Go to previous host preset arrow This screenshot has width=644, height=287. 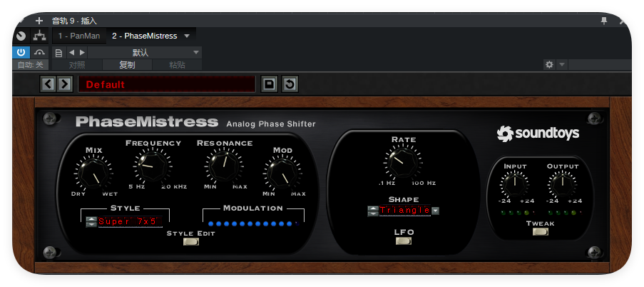[x=71, y=53]
